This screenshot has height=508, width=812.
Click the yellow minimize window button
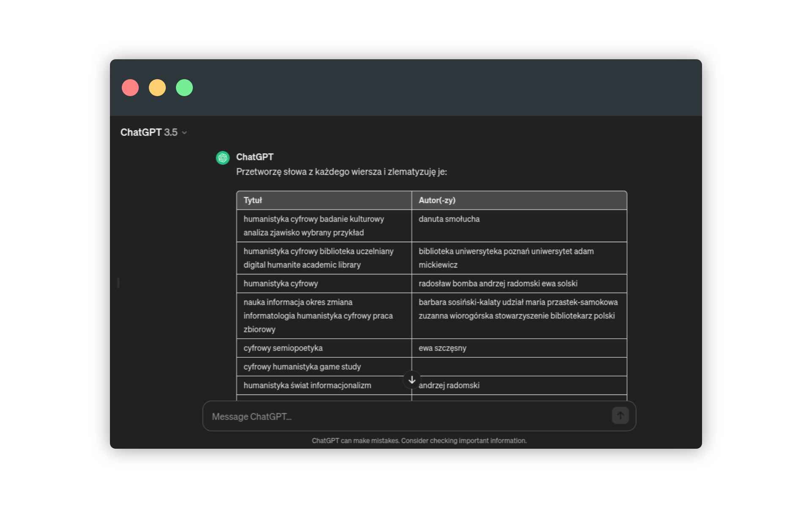(157, 88)
